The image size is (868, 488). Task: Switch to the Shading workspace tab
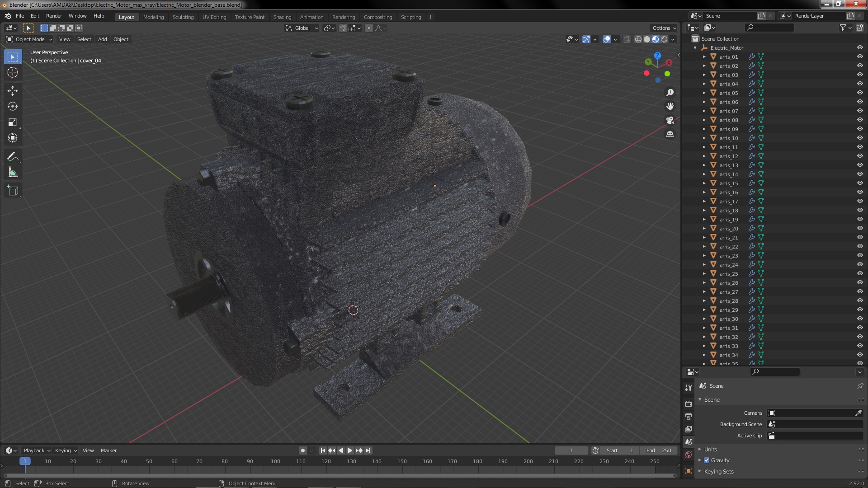pyautogui.click(x=282, y=17)
